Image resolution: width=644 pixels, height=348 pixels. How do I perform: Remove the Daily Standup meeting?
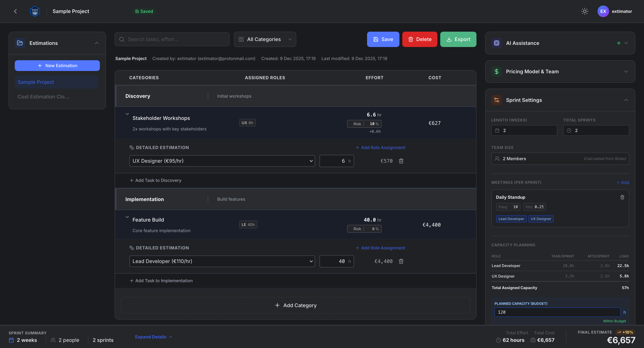click(622, 197)
